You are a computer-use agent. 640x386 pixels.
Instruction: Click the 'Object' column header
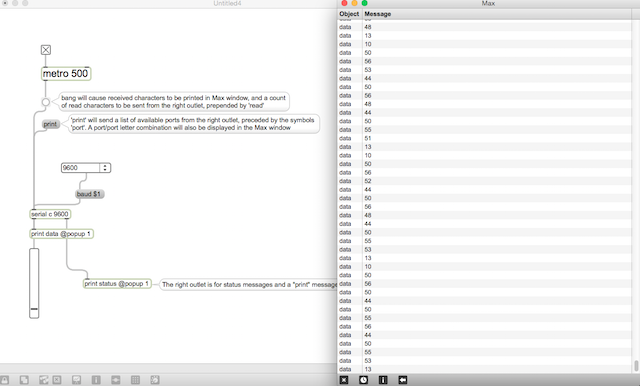[x=349, y=14]
